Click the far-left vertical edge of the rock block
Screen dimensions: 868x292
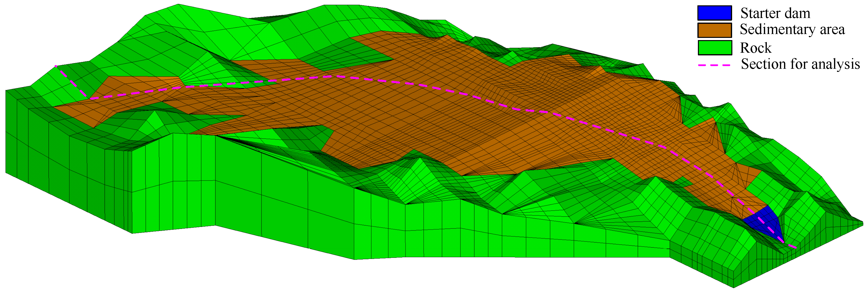pos(6,131)
